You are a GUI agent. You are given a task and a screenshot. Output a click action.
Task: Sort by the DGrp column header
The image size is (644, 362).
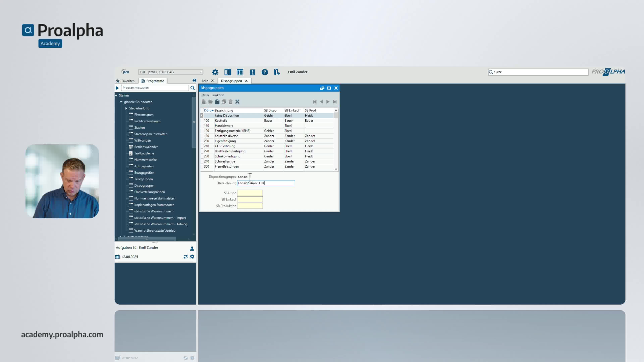208,110
